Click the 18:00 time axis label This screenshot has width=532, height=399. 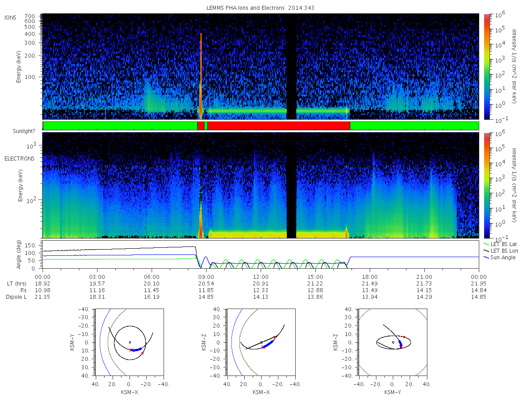pyautogui.click(x=370, y=275)
